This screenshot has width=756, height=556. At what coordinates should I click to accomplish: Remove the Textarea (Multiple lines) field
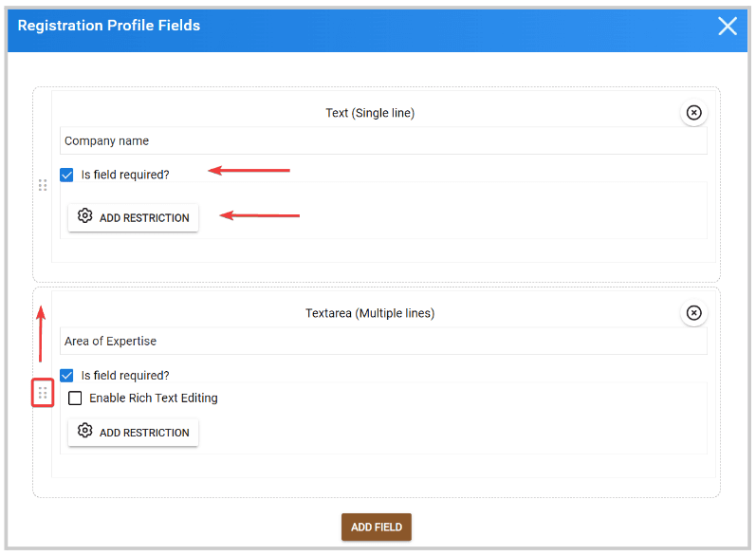point(693,313)
